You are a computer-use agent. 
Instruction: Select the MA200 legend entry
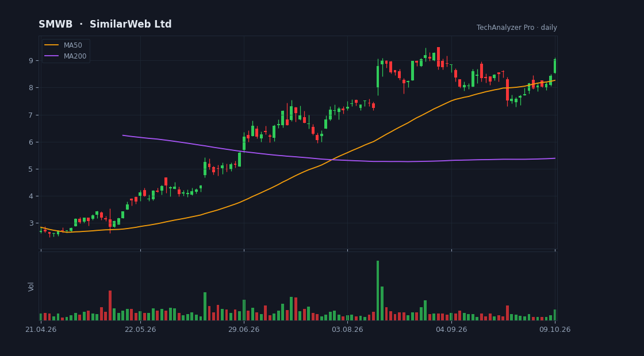pos(66,56)
